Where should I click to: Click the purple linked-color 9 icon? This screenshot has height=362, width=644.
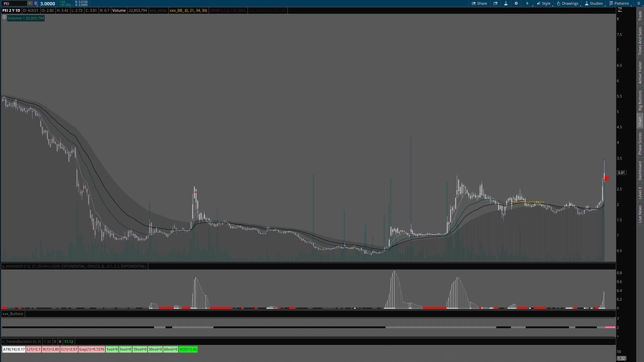pyautogui.click(x=36, y=3)
